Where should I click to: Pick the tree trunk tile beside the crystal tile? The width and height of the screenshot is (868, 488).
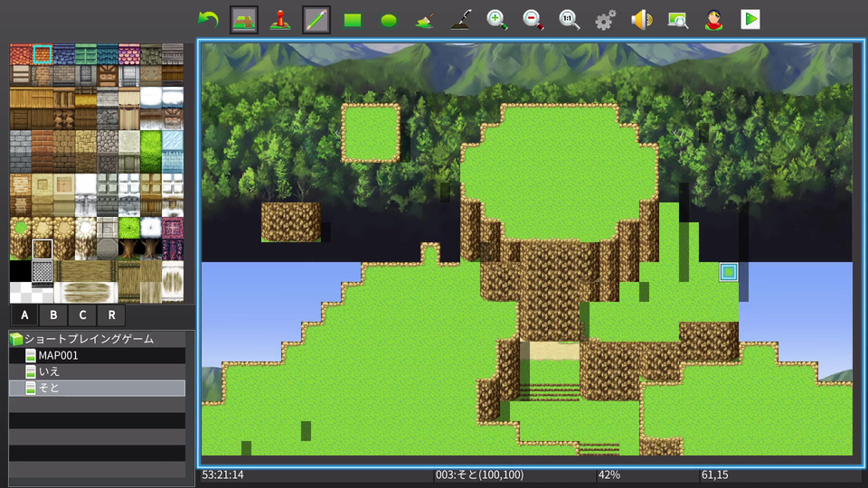point(151,249)
